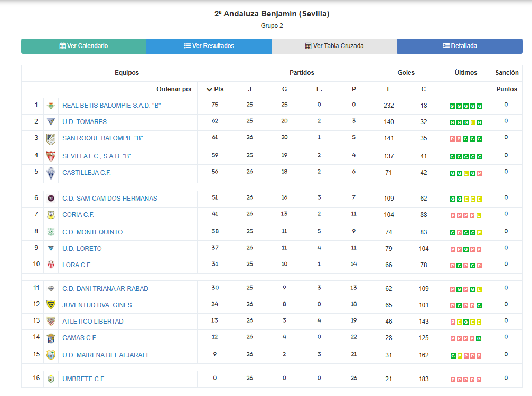Image resolution: width=532 pixels, height=396 pixels.
Task: Open JUVENTUD DVA. GINES link
Action: 97,305
